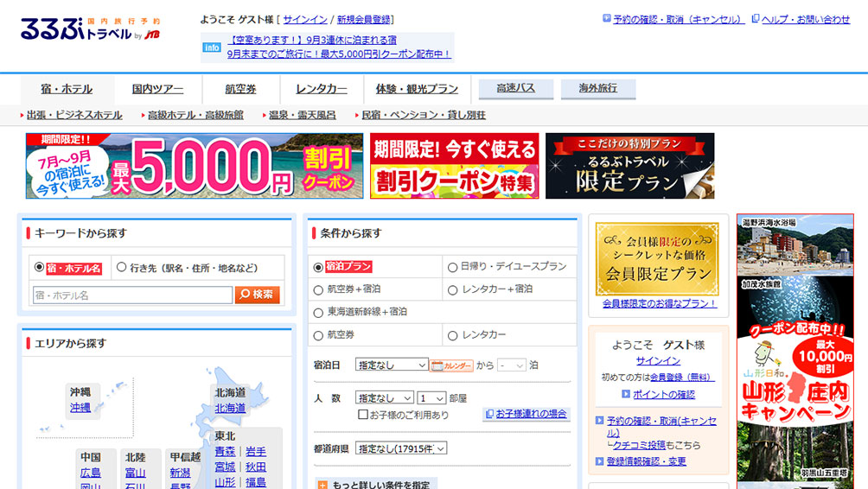This screenshot has width=868, height=489.
Task: Click the 北海道 area link on the map
Action: tap(229, 408)
